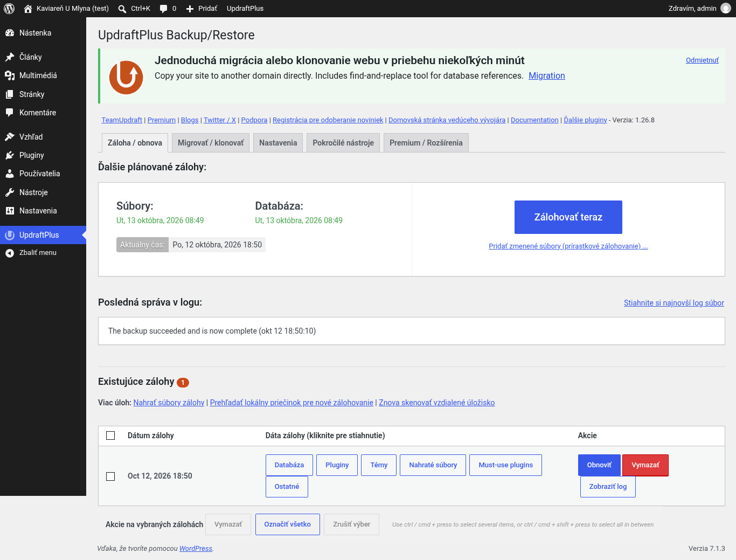Image resolution: width=736 pixels, height=560 pixels.
Task: Open Pluginy plug icon
Action: click(10, 155)
